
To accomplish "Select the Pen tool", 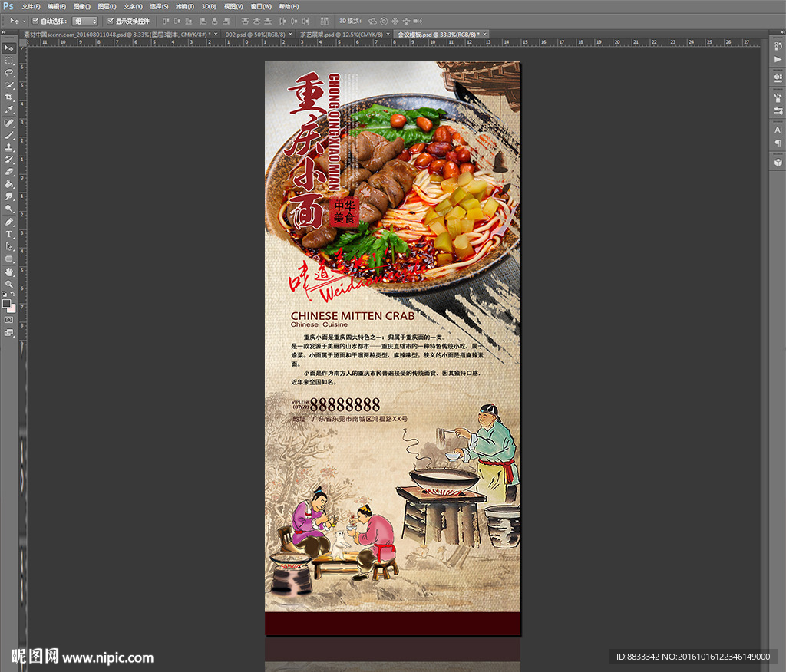I will (9, 222).
